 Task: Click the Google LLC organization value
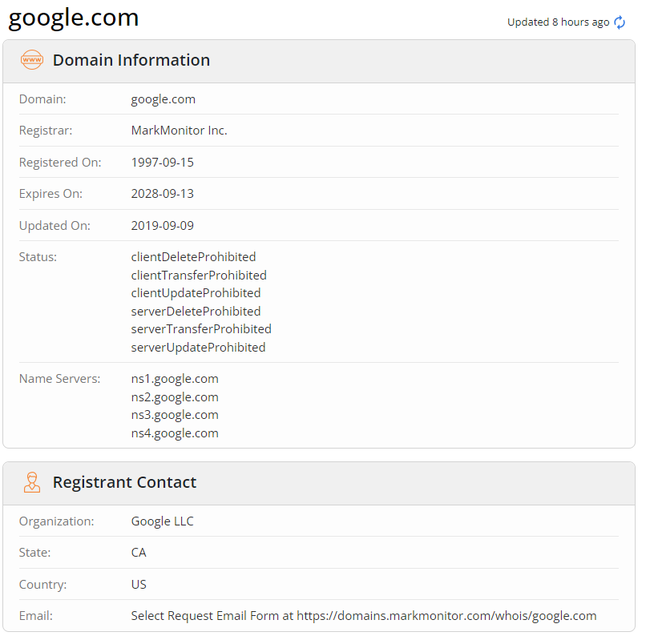pyautogui.click(x=163, y=521)
